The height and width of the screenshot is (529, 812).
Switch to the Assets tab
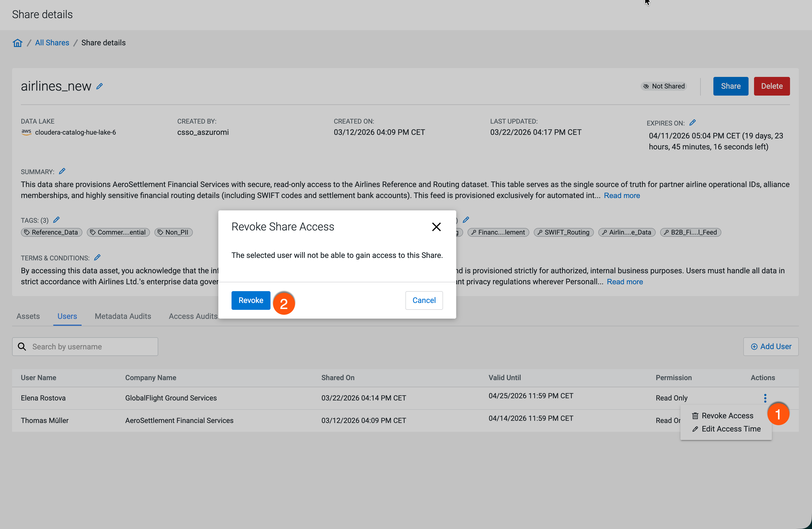coord(28,316)
